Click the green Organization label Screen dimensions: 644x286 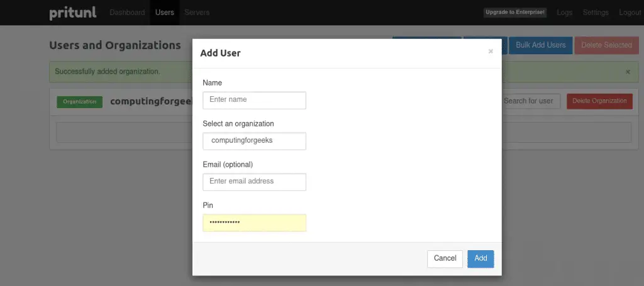tap(80, 102)
